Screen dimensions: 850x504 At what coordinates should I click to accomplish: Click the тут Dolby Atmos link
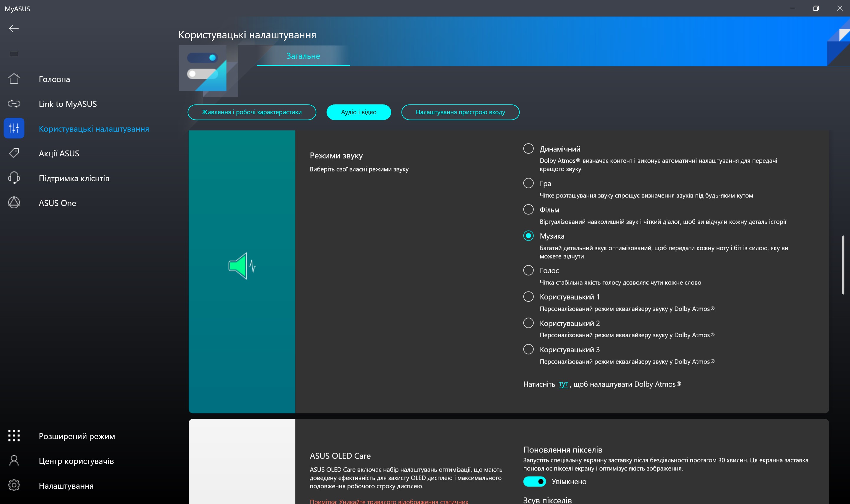coord(563,384)
